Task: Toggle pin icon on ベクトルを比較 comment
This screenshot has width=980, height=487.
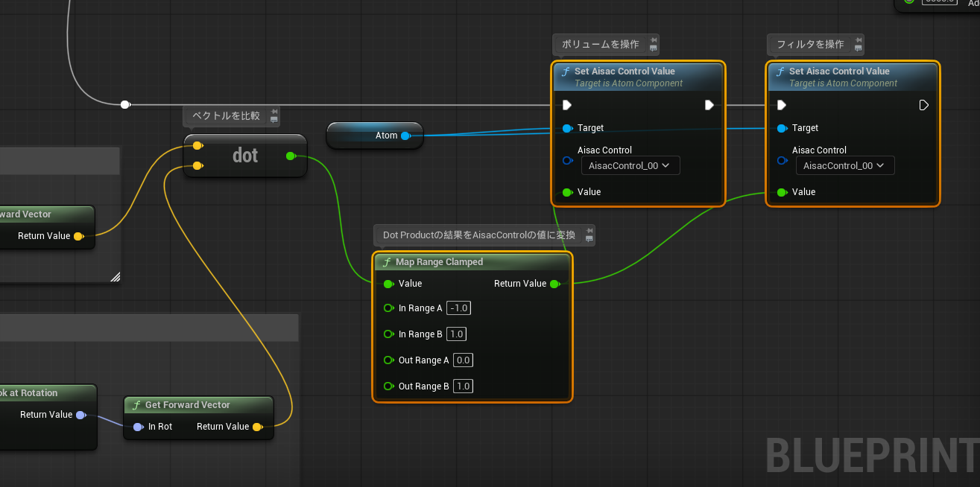Action: point(274,111)
